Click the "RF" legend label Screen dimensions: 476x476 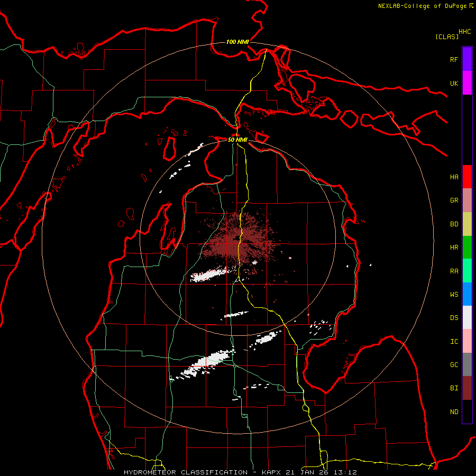tap(454, 59)
